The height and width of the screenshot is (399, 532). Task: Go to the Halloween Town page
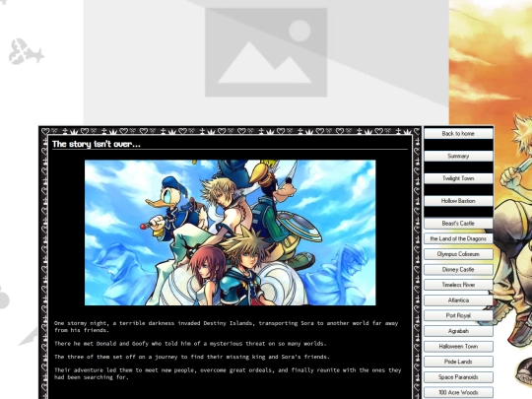[458, 346]
